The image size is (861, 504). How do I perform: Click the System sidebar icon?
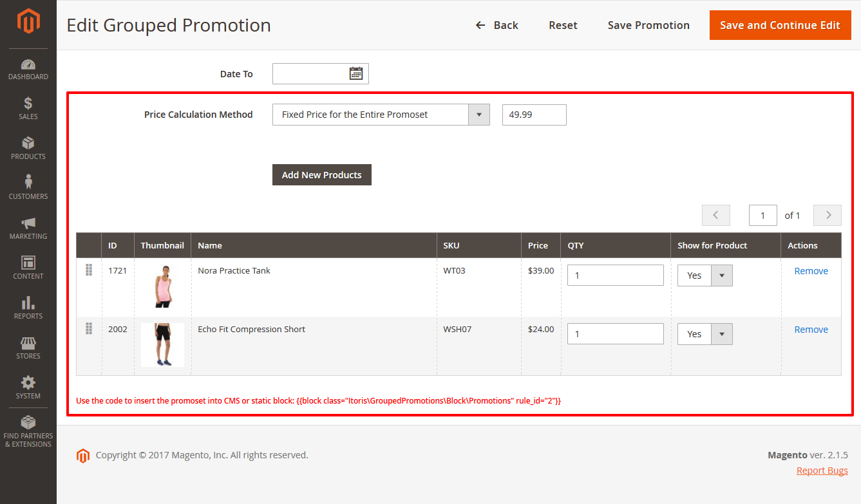28,386
